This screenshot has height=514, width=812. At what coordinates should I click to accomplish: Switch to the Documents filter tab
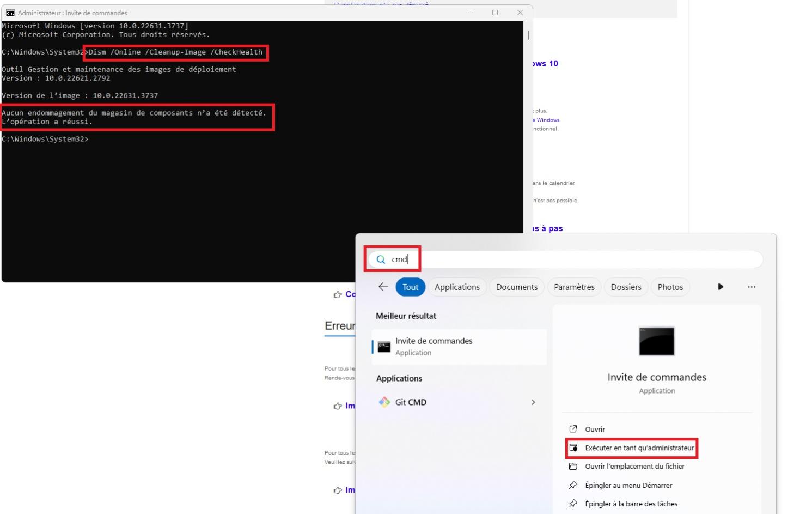click(516, 287)
